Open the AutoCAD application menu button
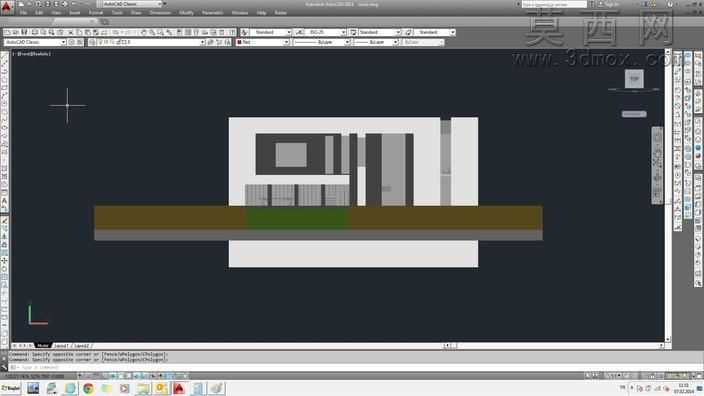Screen dimensions: 704x396 [6, 7]
